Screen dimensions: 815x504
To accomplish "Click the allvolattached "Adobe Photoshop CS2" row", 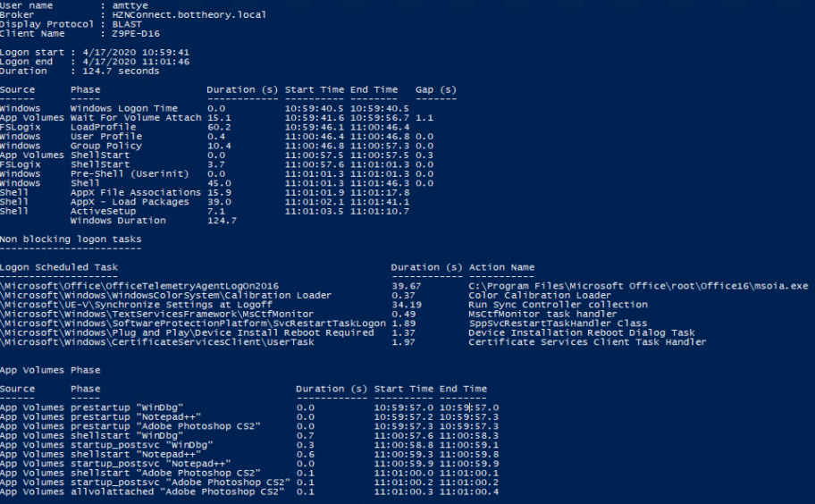I will (249, 492).
